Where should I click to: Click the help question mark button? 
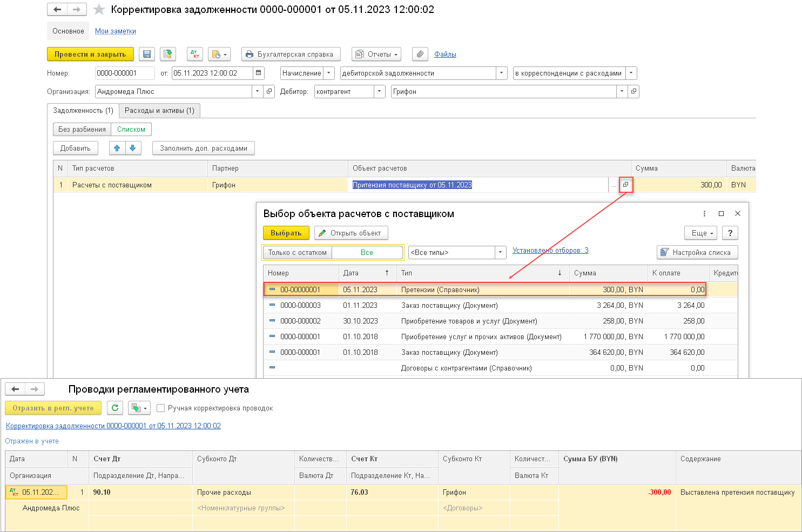[730, 233]
